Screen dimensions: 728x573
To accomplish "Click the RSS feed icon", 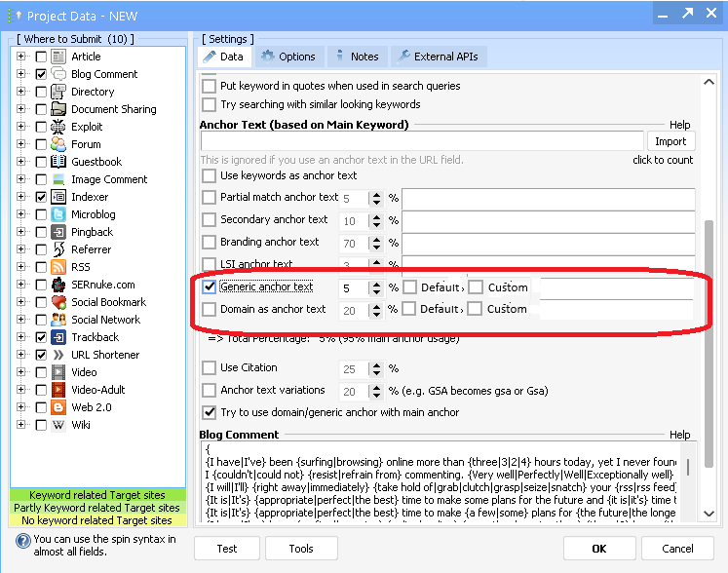I will tap(58, 267).
